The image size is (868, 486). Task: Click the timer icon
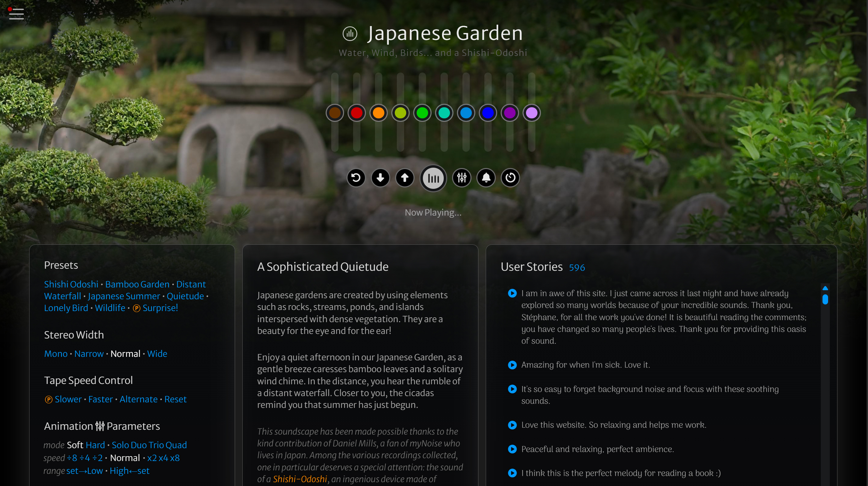click(x=510, y=178)
